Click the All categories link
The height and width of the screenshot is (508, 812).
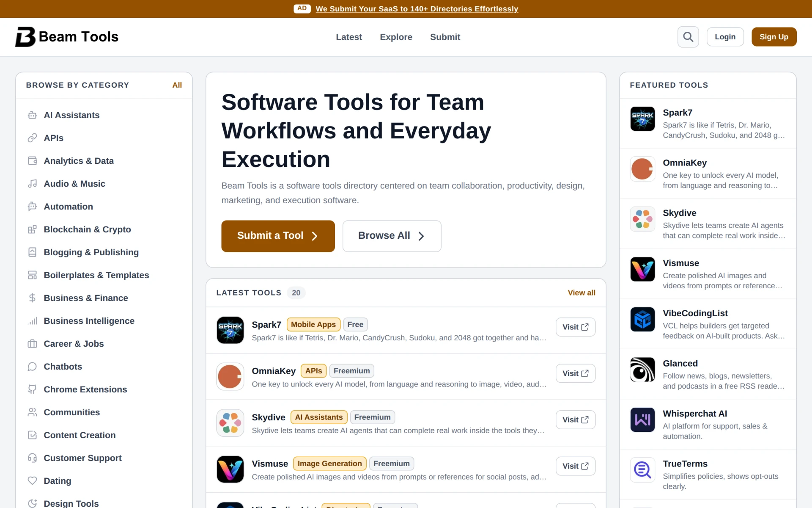pos(177,85)
